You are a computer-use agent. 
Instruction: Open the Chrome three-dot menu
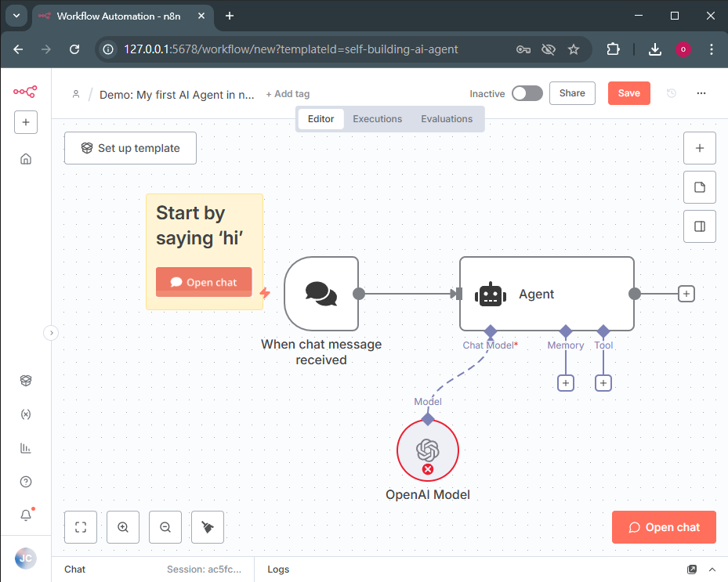point(712,49)
